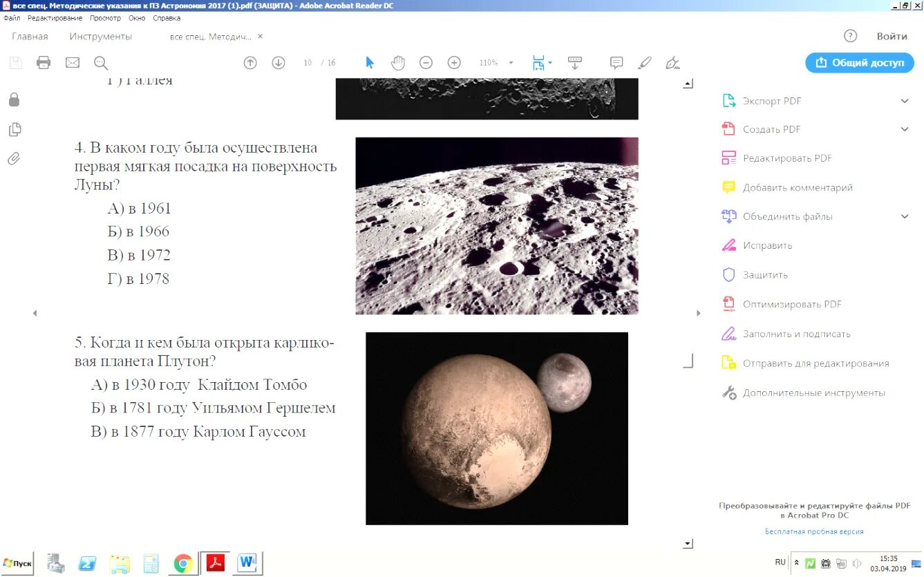
Task: Show page thumbnails panel
Action: coord(14,129)
